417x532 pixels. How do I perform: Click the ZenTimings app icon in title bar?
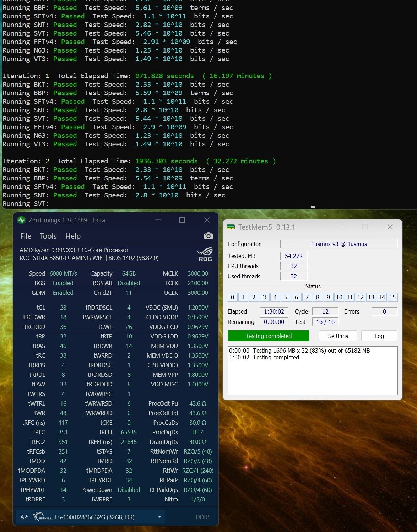(21, 220)
